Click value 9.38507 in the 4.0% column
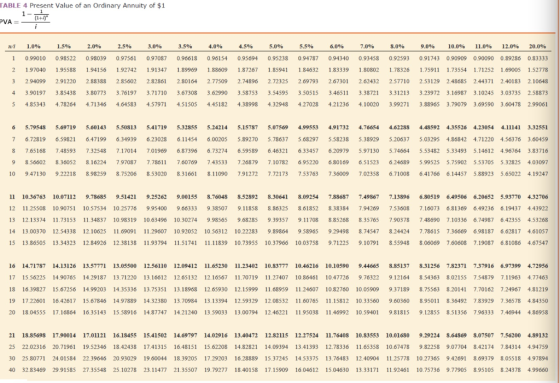The image size is (560, 383). [217, 208]
